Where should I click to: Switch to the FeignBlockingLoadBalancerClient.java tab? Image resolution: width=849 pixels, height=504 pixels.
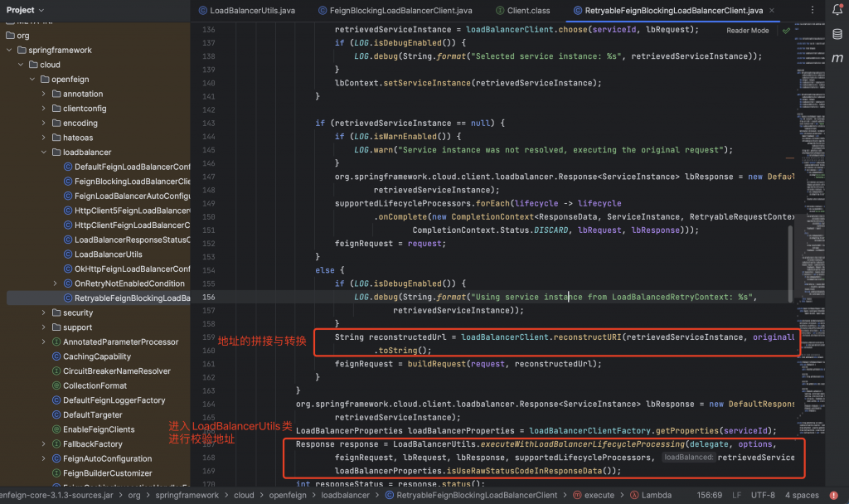395,10
